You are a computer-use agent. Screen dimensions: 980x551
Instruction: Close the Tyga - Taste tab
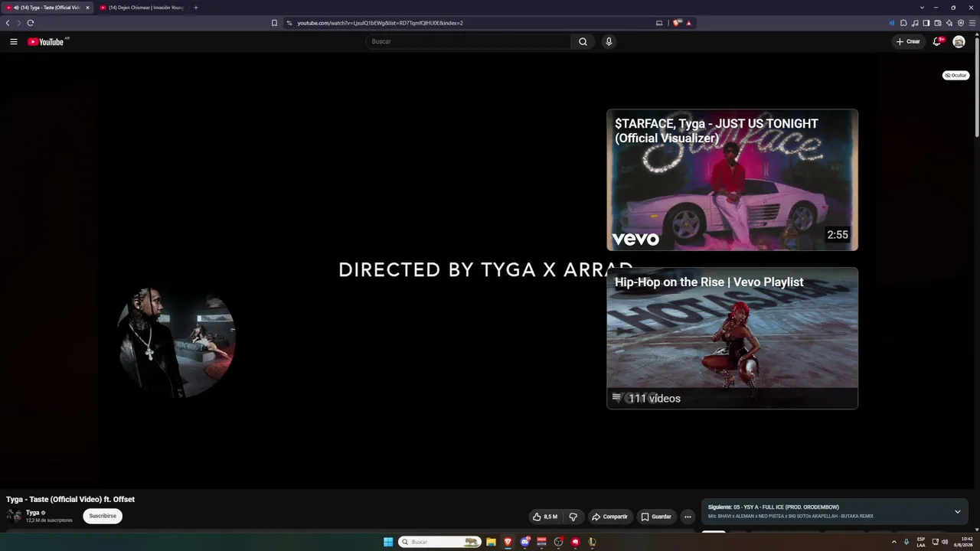[87, 8]
